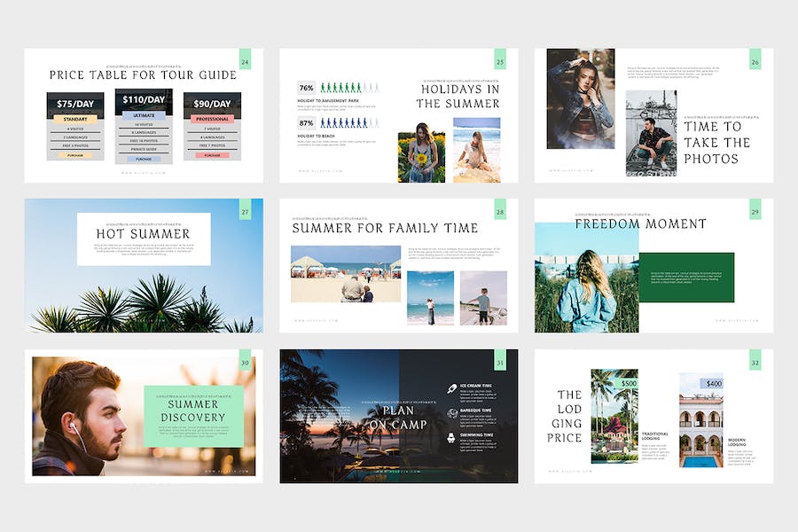
Task: Click the Summer Discovery title
Action: click(x=193, y=411)
